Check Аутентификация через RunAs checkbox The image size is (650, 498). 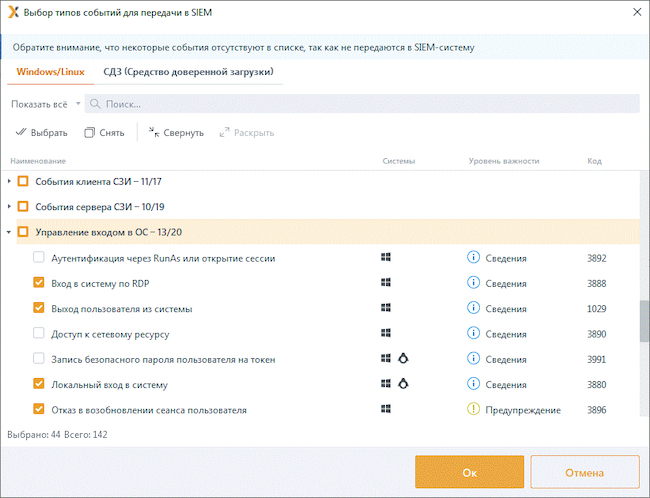point(39,258)
